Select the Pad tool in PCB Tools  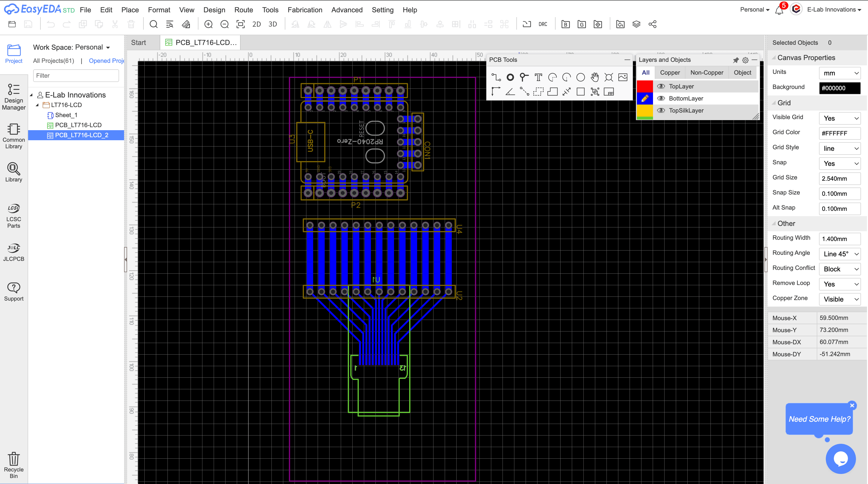(510, 77)
